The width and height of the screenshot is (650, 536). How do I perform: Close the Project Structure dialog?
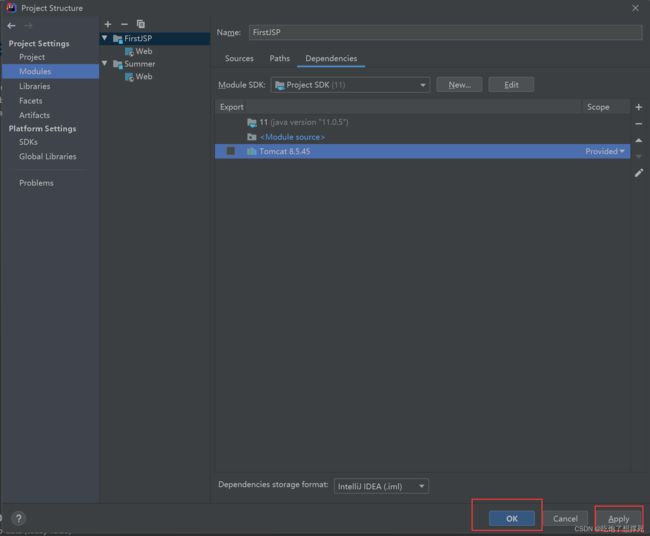point(635,8)
